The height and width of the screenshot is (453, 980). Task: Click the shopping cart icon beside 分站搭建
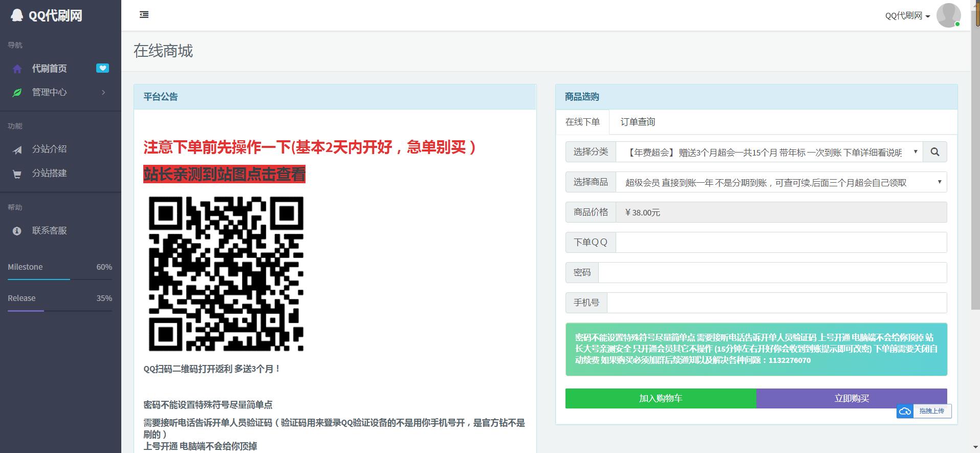pos(17,174)
